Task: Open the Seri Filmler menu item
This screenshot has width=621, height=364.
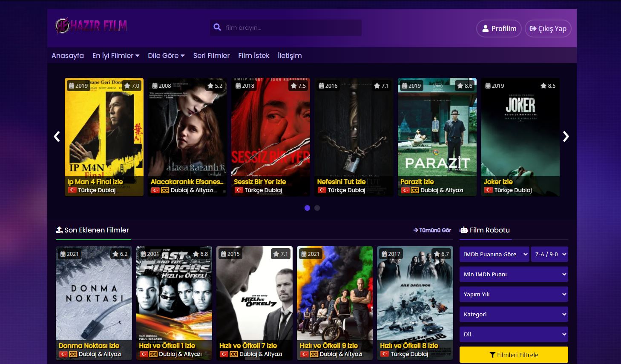Action: point(211,55)
